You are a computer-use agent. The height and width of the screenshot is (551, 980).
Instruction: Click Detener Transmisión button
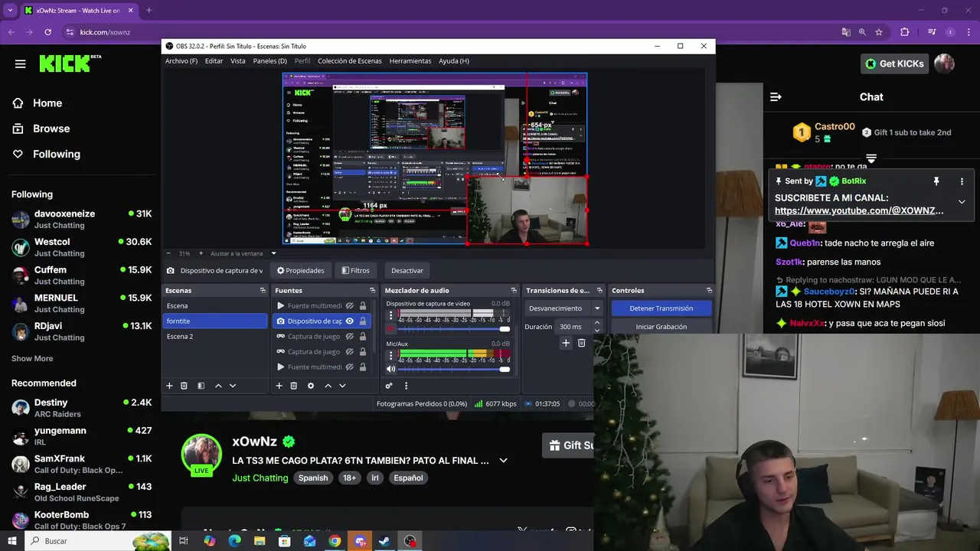[661, 308]
